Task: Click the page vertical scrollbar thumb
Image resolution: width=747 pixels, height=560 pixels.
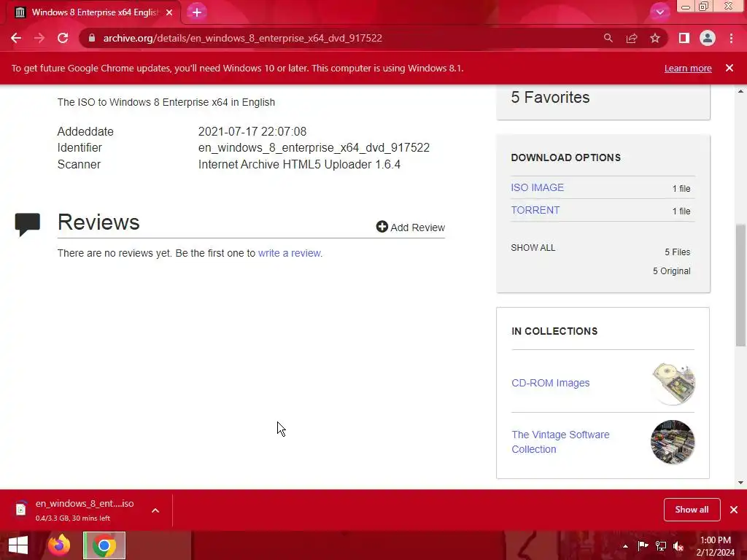Action: point(740,285)
